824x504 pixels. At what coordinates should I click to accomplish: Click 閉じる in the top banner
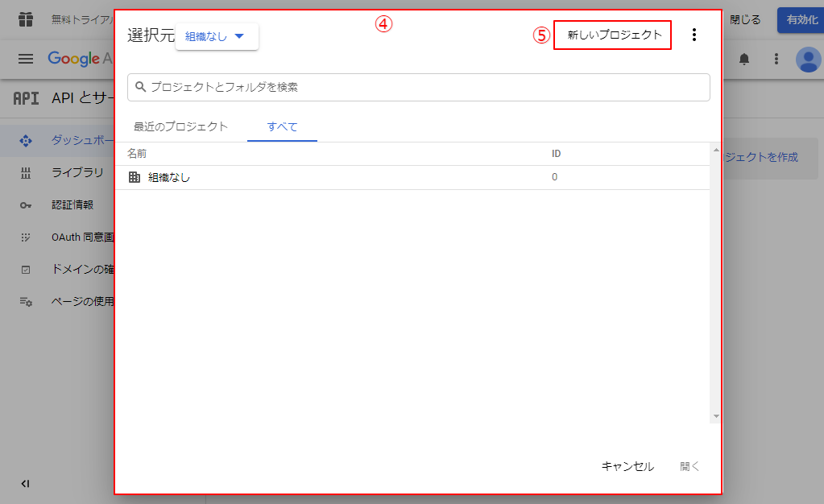745,19
